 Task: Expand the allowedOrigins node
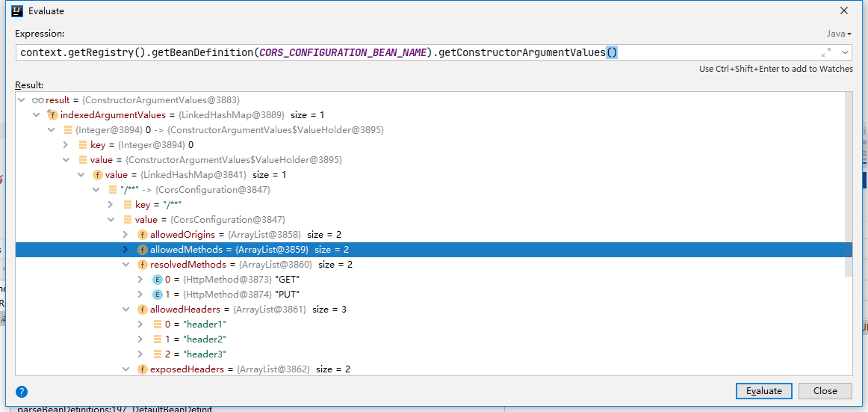pyautogui.click(x=125, y=235)
